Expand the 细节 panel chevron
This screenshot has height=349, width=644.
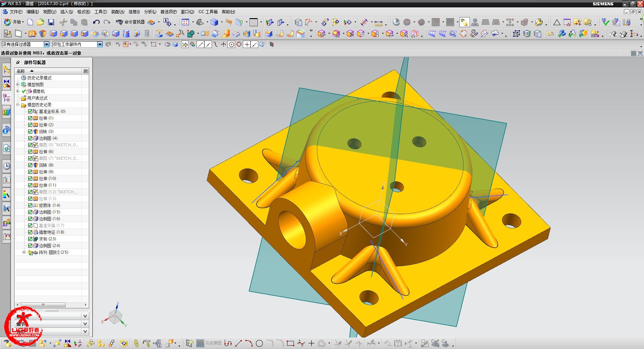point(85,324)
